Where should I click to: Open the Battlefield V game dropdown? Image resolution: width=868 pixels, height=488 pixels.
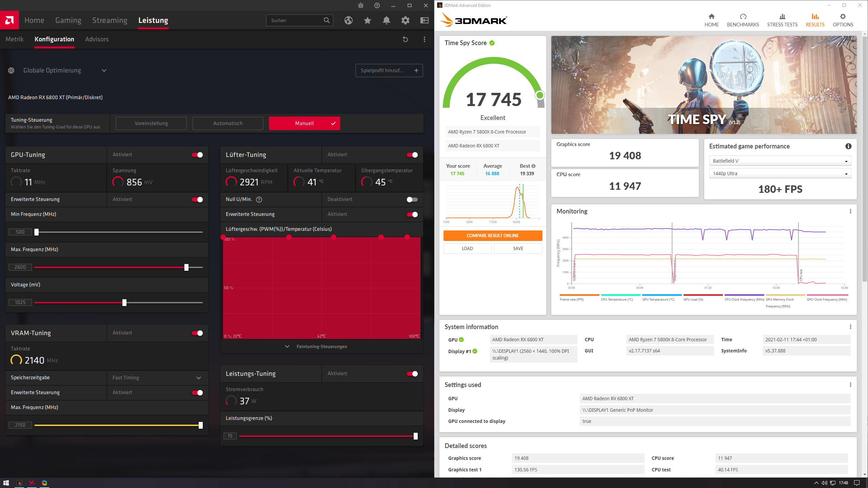click(780, 161)
